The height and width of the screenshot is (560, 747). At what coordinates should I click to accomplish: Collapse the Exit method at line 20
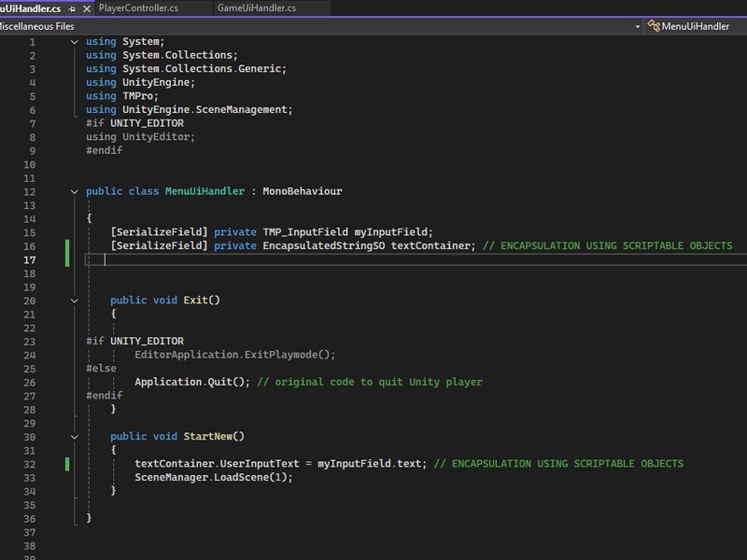[75, 301]
